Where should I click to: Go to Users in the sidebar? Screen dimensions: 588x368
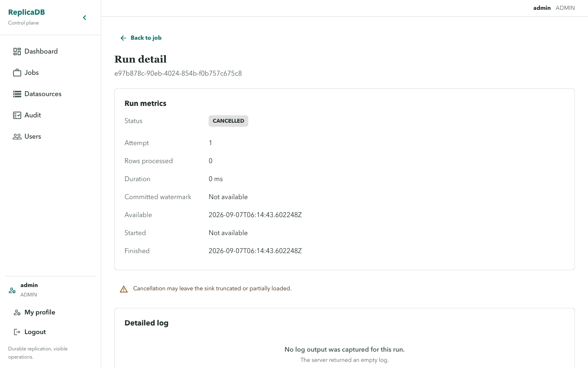point(33,137)
